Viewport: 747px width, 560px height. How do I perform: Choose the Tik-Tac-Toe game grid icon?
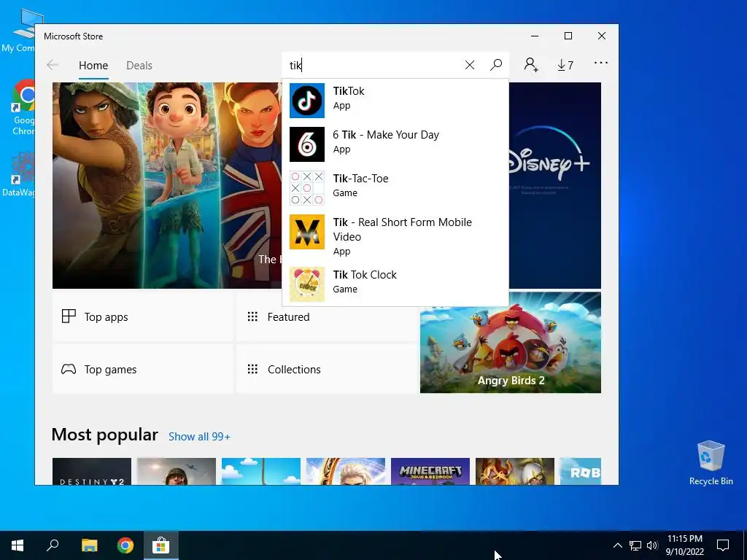(x=307, y=188)
